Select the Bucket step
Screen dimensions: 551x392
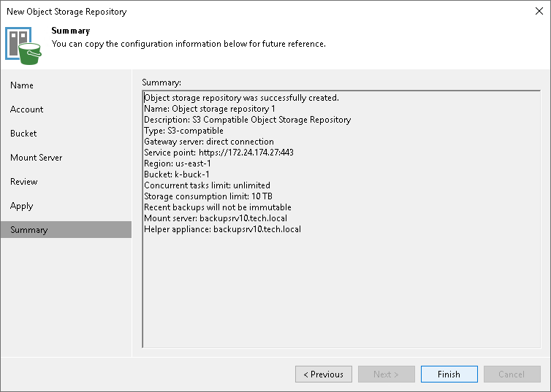pyautogui.click(x=23, y=134)
